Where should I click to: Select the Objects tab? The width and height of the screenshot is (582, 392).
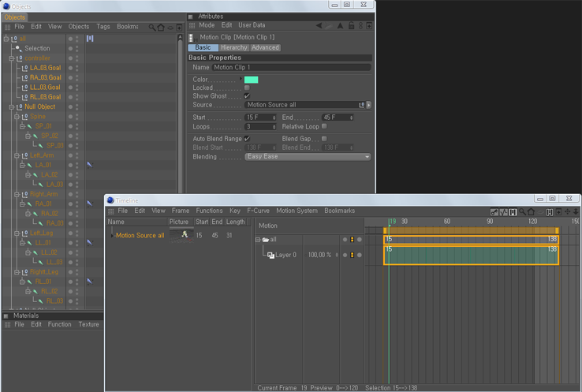coord(15,17)
